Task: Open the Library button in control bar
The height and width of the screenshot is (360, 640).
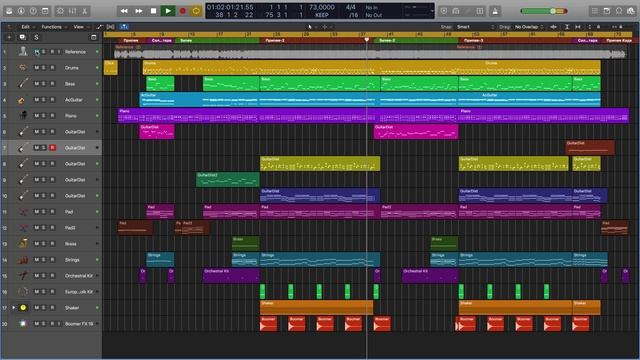Action: pyautogui.click(x=9, y=11)
